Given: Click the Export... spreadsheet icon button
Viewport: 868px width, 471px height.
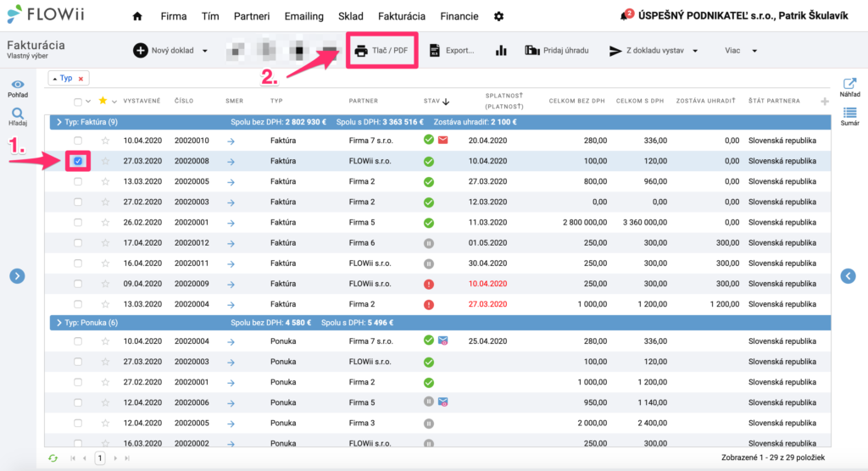Looking at the screenshot, I should 452,50.
